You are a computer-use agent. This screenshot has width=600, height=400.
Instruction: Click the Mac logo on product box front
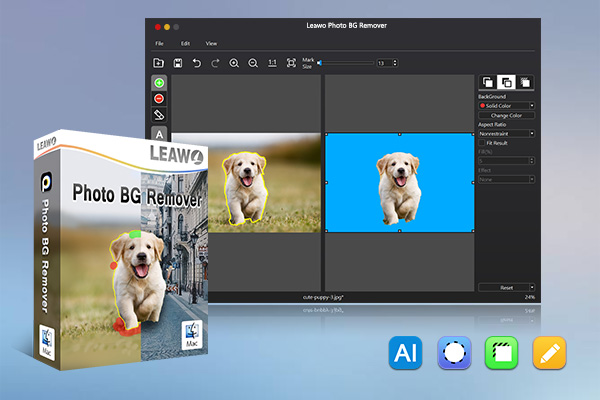192,335
